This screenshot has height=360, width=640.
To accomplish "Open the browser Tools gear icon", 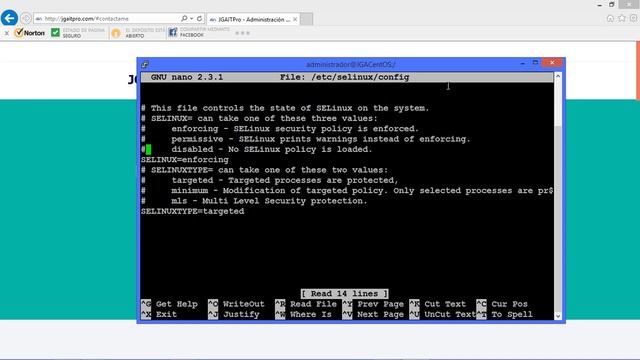I will pyautogui.click(x=633, y=18).
